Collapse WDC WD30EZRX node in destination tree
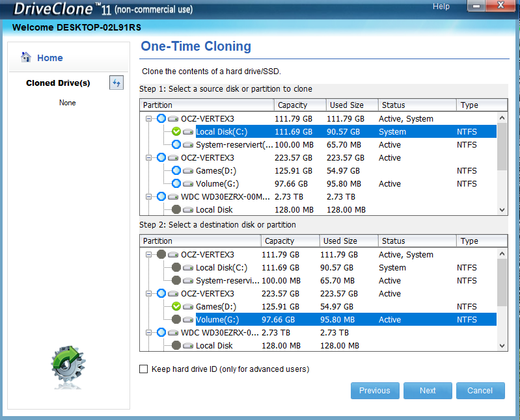The image size is (520, 420). click(x=148, y=333)
